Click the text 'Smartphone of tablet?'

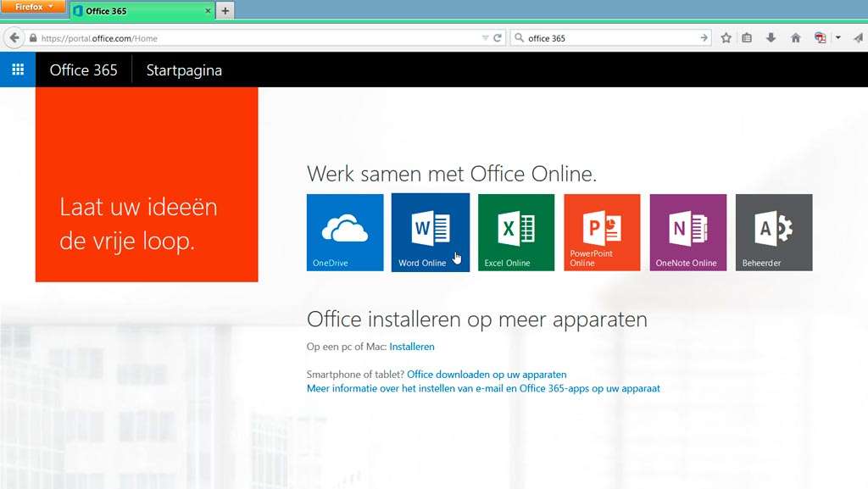pyautogui.click(x=355, y=375)
